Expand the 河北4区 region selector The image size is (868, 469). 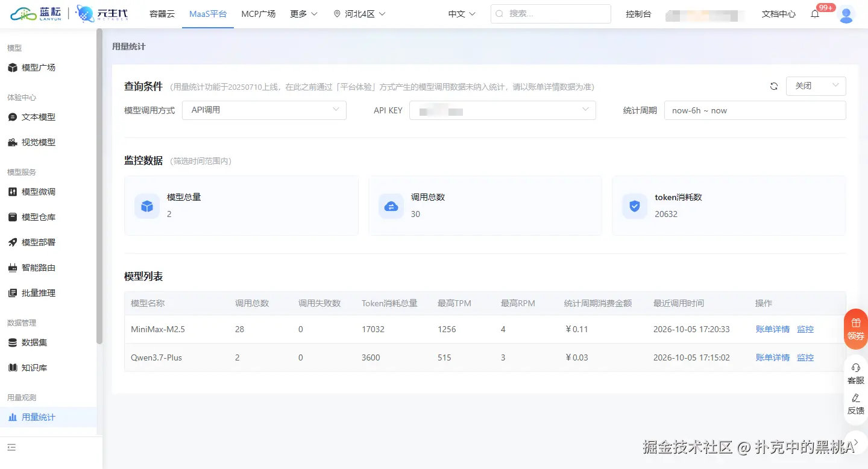tap(359, 14)
